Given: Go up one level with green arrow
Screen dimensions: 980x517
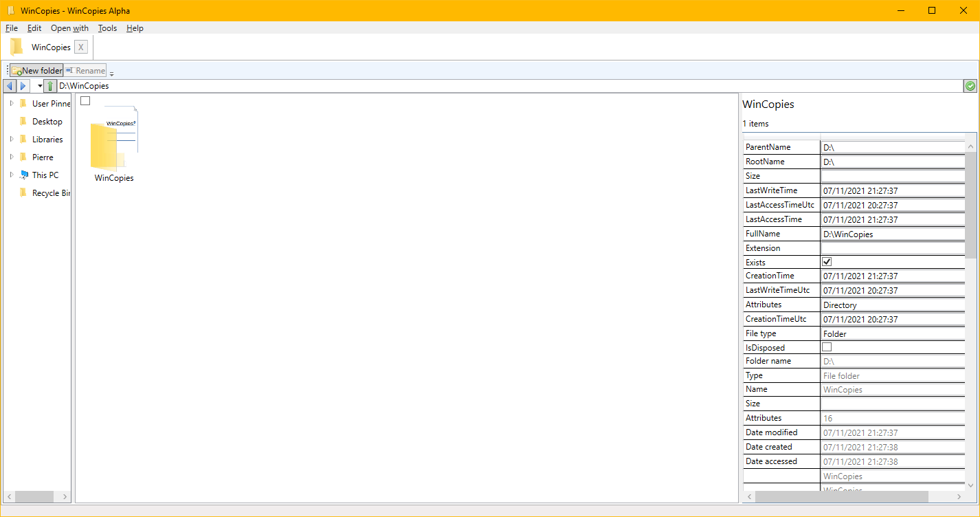Looking at the screenshot, I should tap(50, 86).
